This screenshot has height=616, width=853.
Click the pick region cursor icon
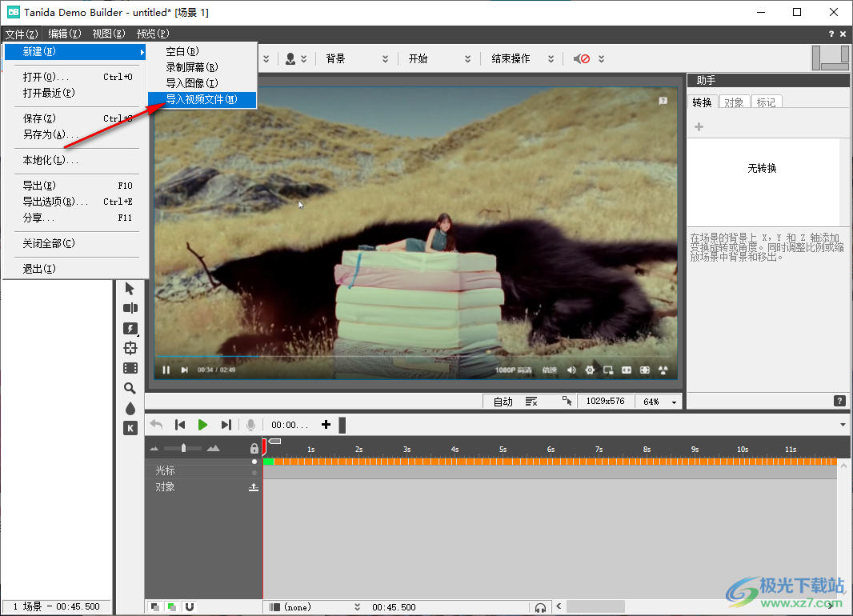tap(567, 402)
